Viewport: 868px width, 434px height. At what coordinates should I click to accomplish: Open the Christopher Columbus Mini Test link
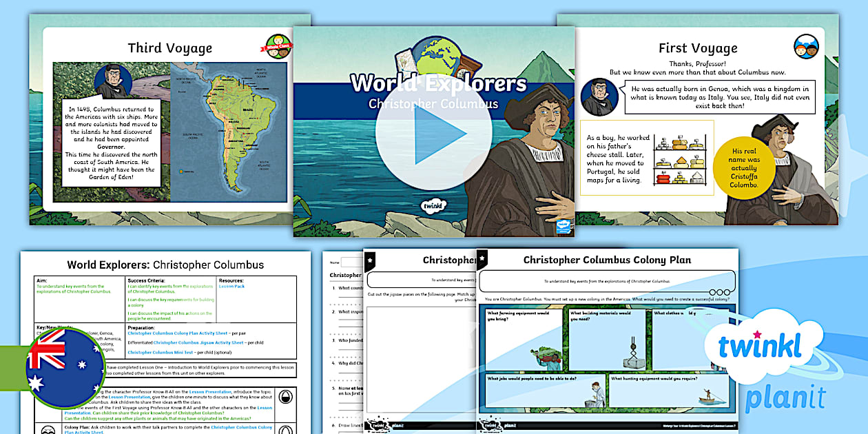(160, 353)
